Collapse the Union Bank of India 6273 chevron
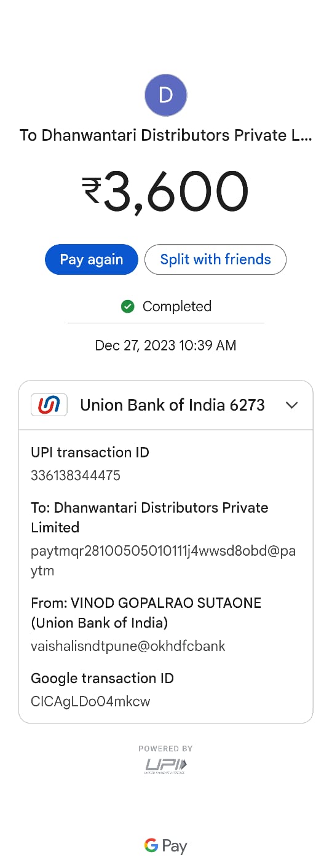 pos(292,405)
